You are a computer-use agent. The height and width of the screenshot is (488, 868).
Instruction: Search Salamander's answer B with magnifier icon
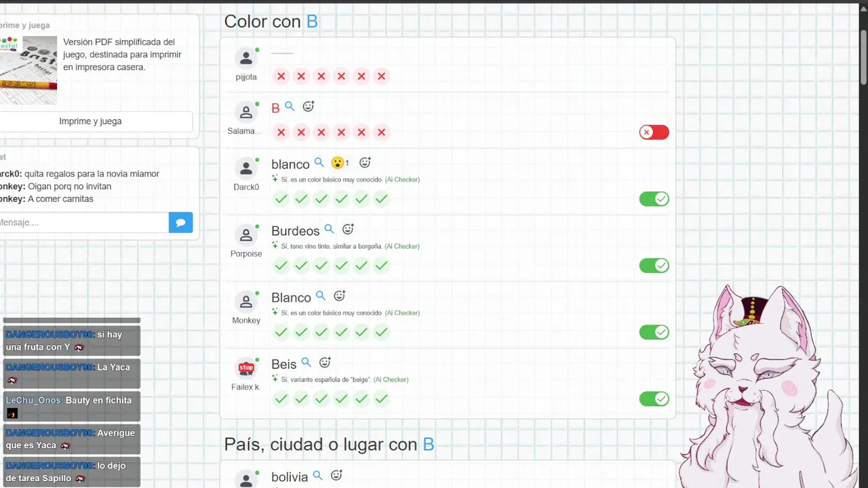(x=290, y=106)
